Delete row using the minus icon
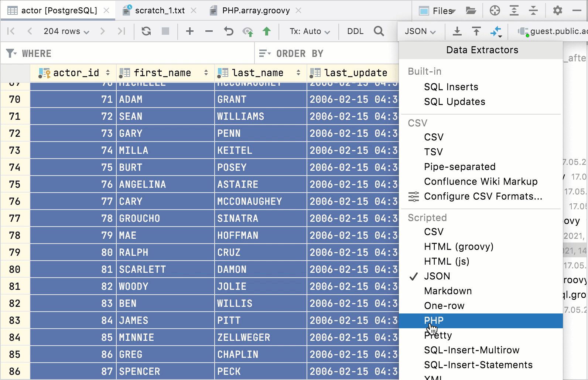This screenshot has width=588, height=380. (x=209, y=31)
